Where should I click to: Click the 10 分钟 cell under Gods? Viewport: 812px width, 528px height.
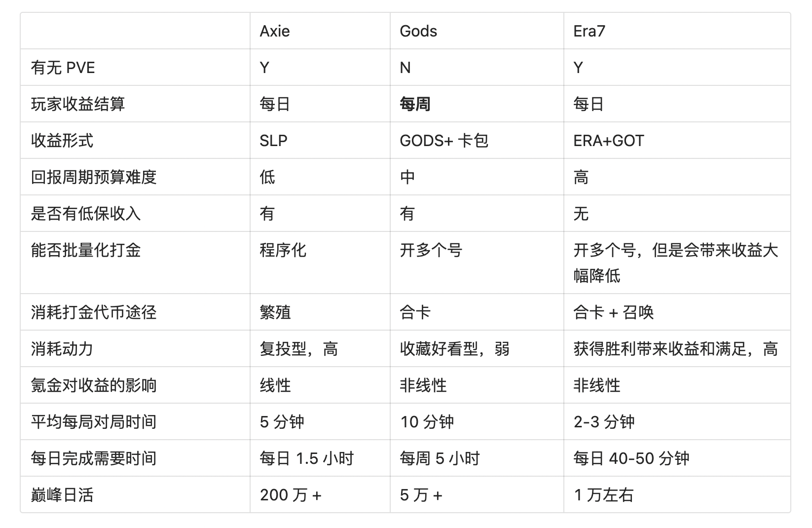(x=427, y=422)
